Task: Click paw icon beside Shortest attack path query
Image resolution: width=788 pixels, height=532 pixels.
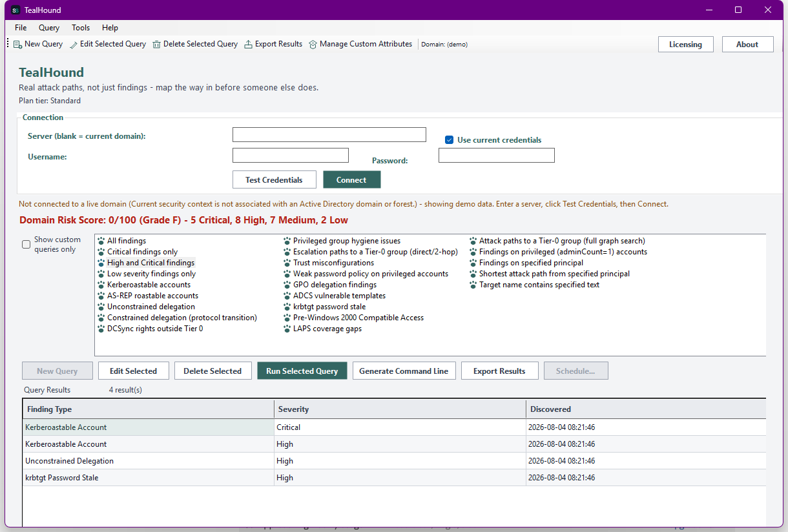Action: pyautogui.click(x=473, y=274)
